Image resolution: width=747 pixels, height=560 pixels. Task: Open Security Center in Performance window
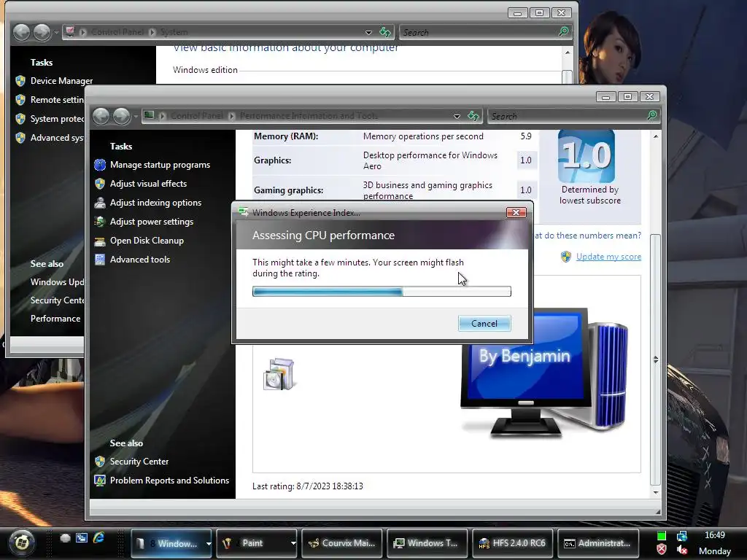(x=139, y=462)
